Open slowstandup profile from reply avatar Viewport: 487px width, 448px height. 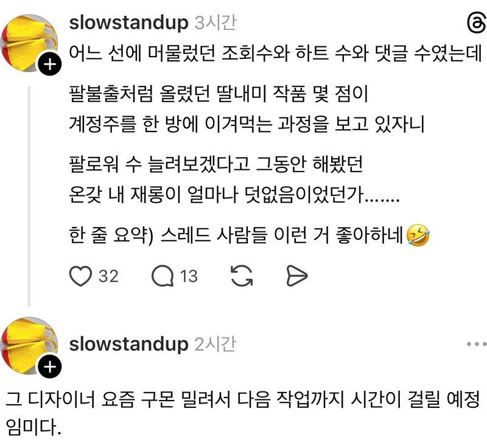pyautogui.click(x=29, y=345)
